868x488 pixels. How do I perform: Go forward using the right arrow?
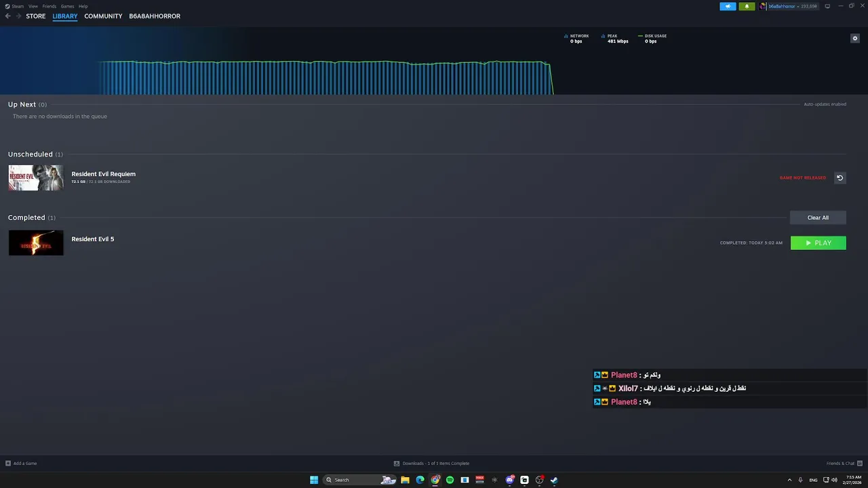point(18,16)
